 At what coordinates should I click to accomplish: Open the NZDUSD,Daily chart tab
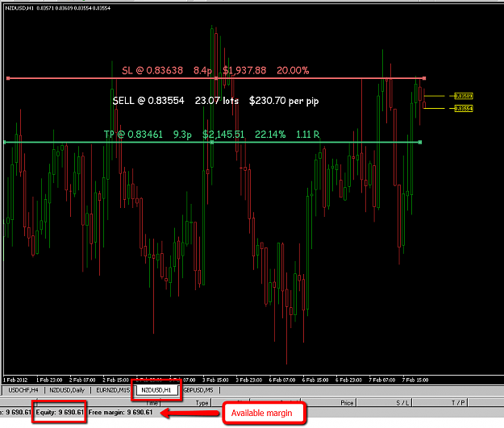pyautogui.click(x=67, y=390)
